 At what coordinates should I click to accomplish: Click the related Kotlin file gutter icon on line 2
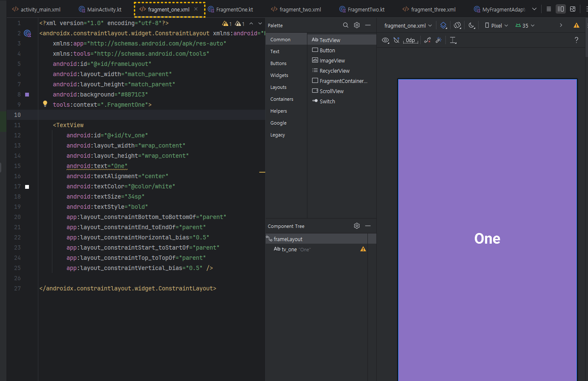[28, 33]
